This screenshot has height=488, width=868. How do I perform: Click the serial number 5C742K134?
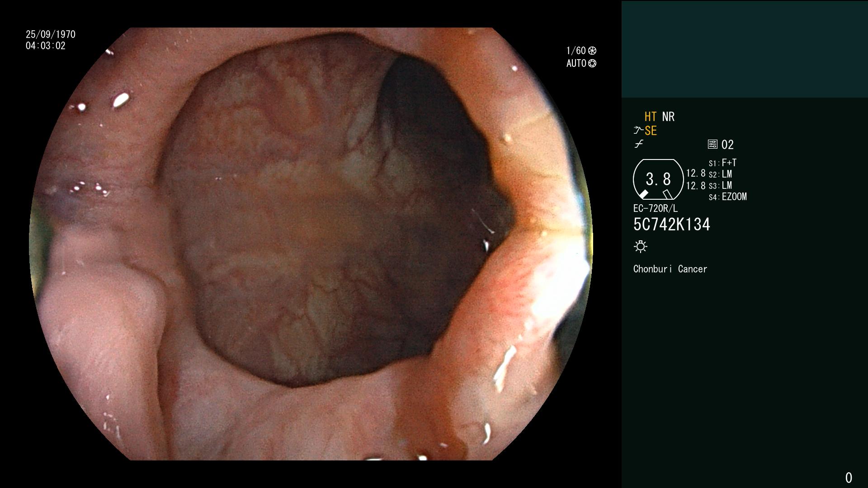coord(672,225)
